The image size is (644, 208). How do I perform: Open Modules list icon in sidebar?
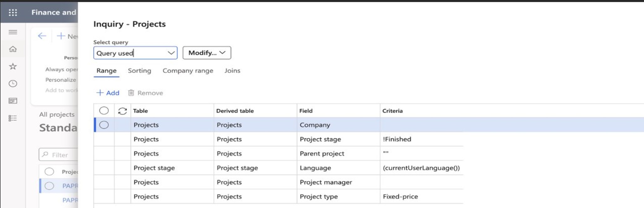tap(13, 118)
